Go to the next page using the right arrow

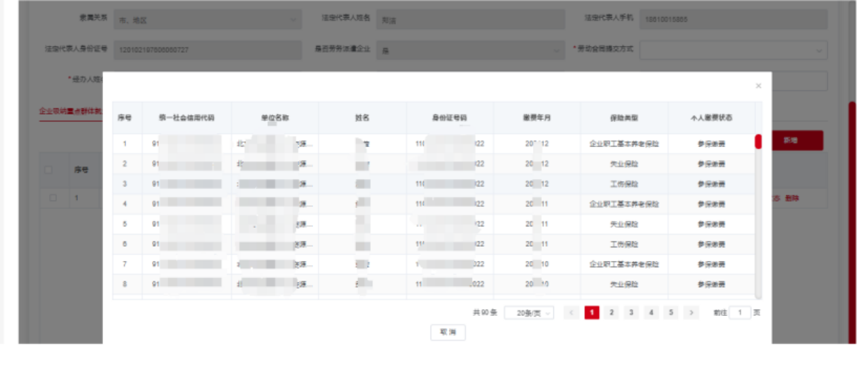click(x=691, y=312)
